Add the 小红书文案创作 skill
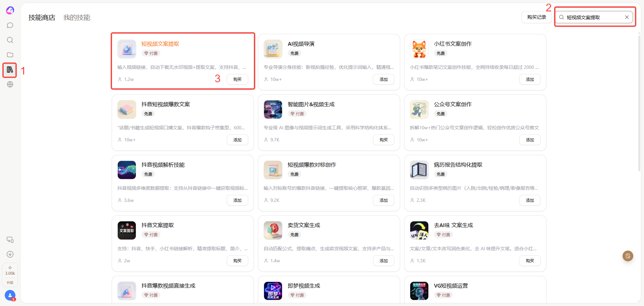The height and width of the screenshot is (306, 644). pos(530,79)
